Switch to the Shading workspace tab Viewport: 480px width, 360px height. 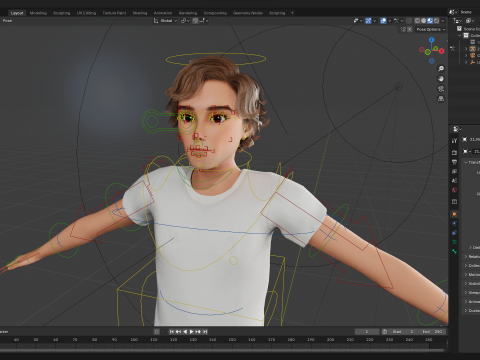coord(140,13)
